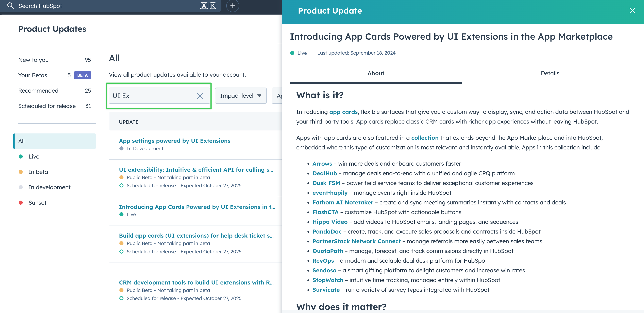
Task: Open the PandaDoc app link
Action: pos(327,232)
